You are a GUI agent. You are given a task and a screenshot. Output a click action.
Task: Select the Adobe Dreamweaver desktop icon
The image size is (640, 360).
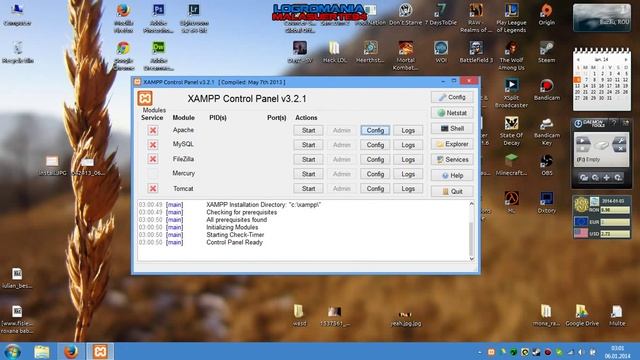158,56
